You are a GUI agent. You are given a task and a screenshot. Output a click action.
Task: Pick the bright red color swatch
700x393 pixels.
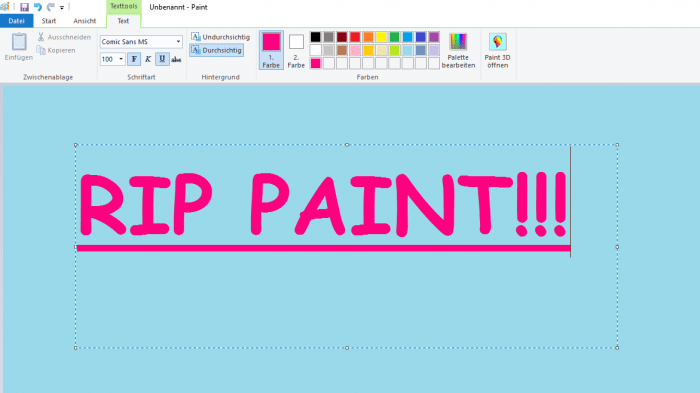coord(355,37)
